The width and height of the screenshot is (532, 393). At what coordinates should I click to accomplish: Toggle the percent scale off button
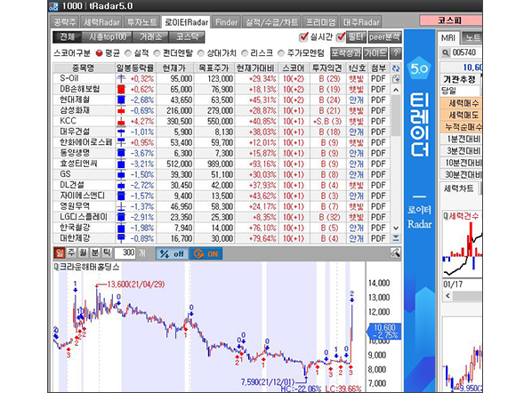coord(172,253)
